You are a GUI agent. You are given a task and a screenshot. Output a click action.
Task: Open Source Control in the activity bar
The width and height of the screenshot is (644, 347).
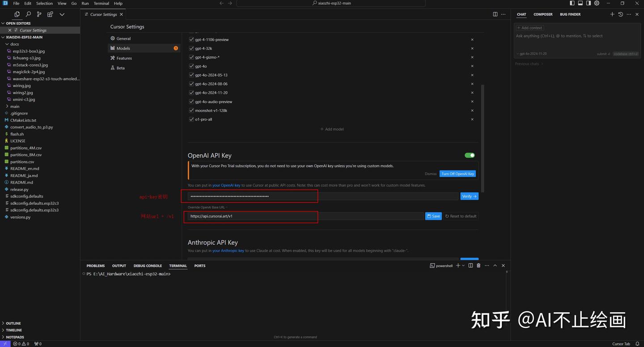(39, 14)
